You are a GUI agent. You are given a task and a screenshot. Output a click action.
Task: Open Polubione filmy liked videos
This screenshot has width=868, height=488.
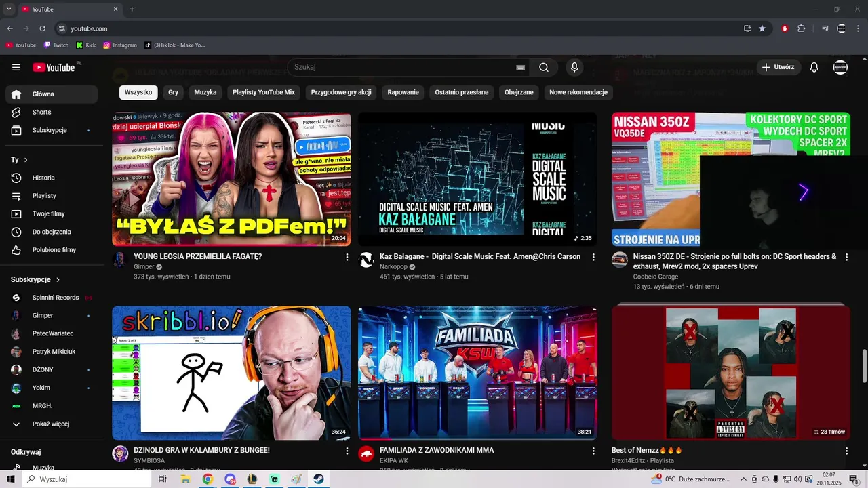tap(52, 250)
